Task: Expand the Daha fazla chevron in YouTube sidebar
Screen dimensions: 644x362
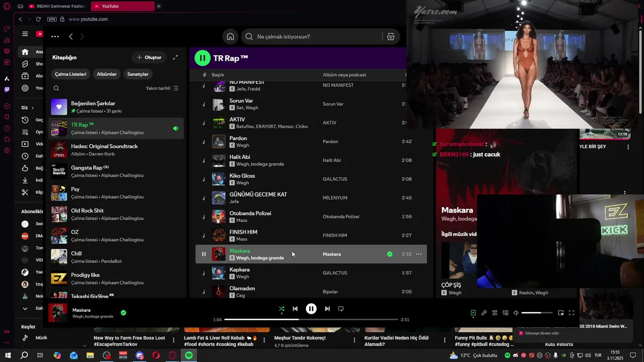Action: pos(25,308)
